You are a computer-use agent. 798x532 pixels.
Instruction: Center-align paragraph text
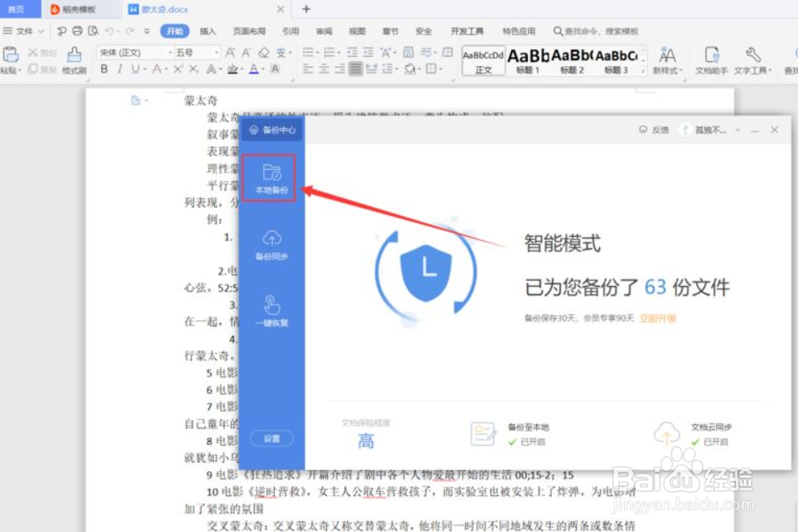[324, 69]
